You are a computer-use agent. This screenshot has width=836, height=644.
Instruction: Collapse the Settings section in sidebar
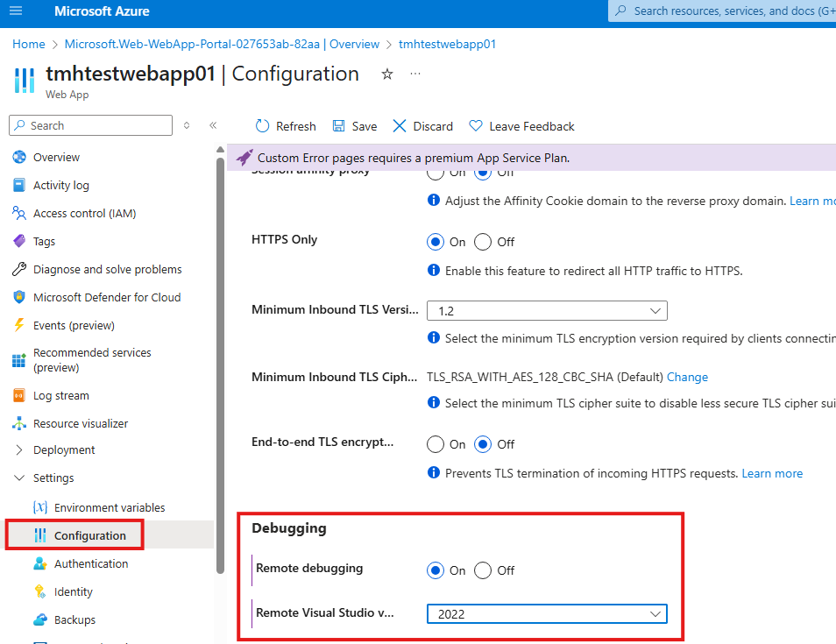(19, 478)
